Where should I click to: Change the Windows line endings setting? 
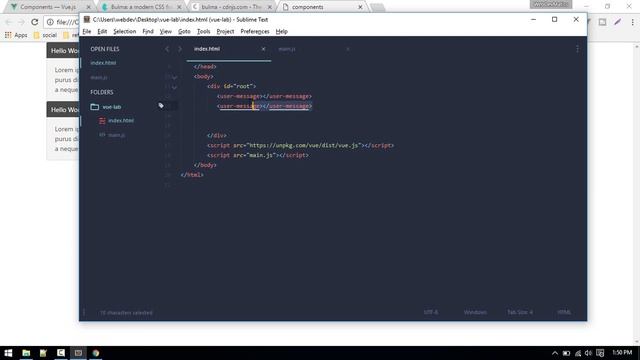[475, 312]
